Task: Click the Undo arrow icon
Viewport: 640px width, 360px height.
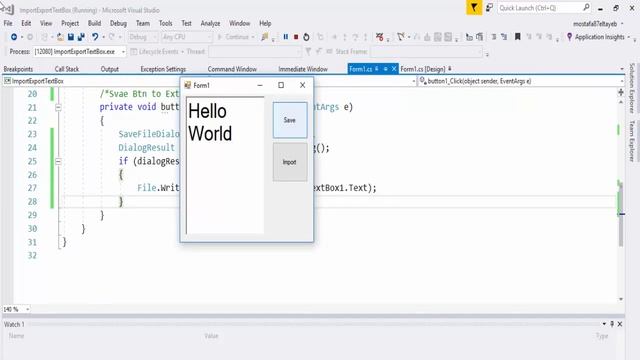Action: [x=95, y=37]
